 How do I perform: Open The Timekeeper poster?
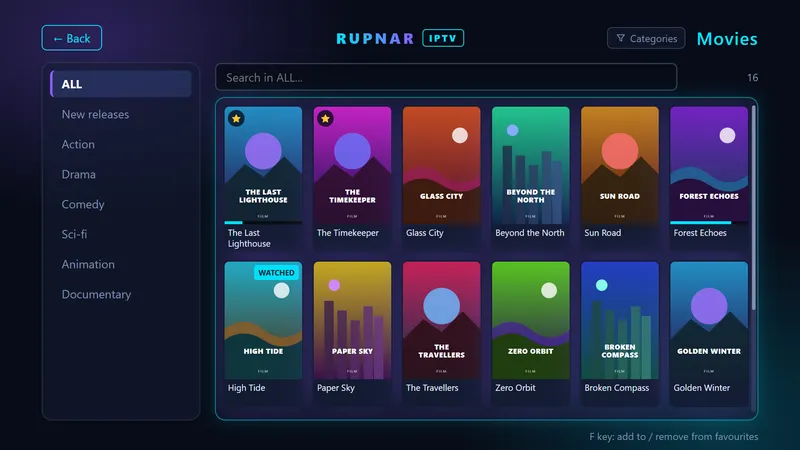click(x=353, y=165)
